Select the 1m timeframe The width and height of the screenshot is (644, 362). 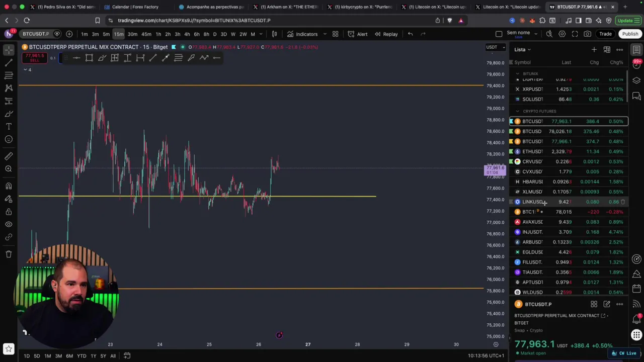(84, 34)
